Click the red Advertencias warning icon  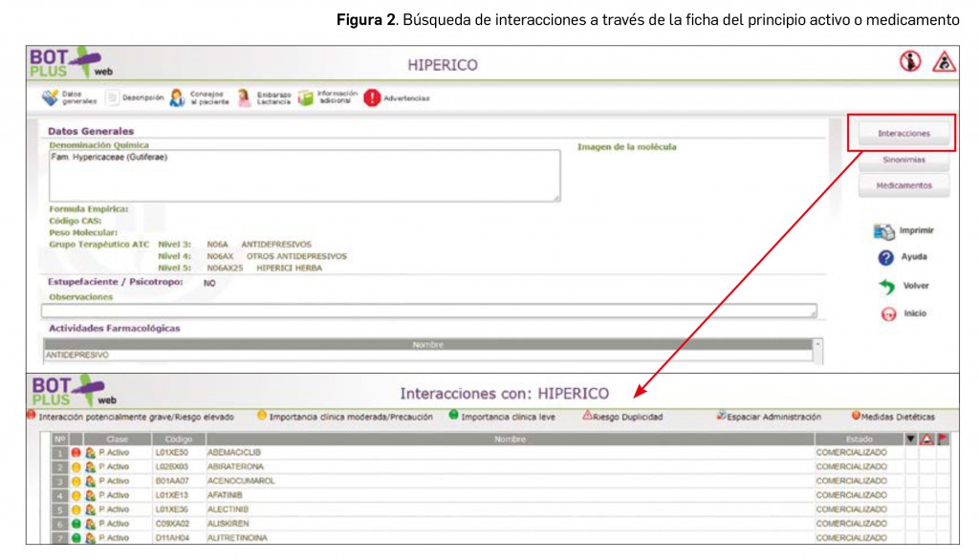372,97
